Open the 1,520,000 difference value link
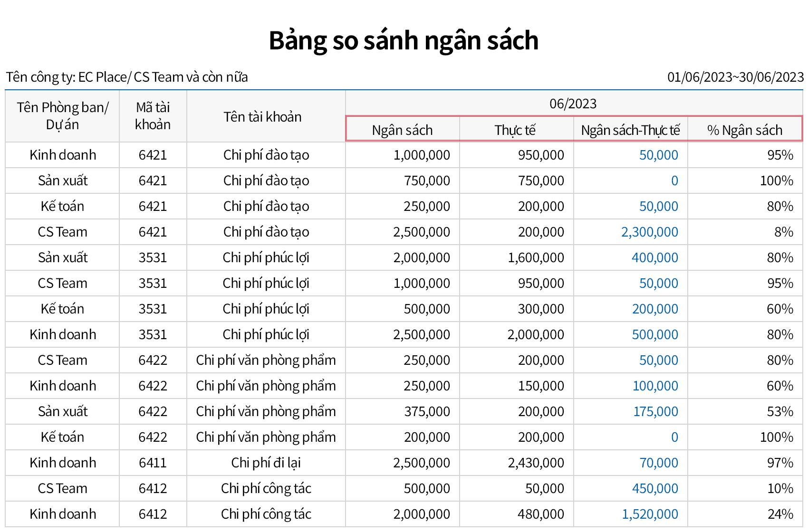 650,514
